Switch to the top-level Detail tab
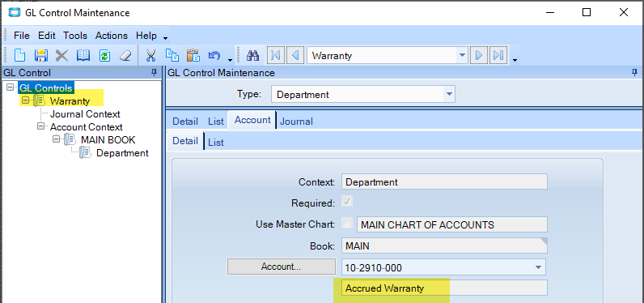644x303 pixels. click(184, 122)
